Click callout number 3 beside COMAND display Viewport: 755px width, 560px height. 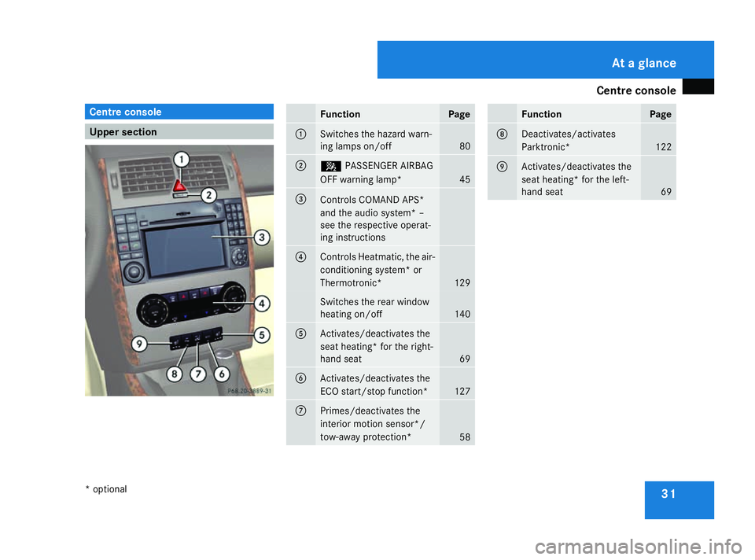[261, 237]
